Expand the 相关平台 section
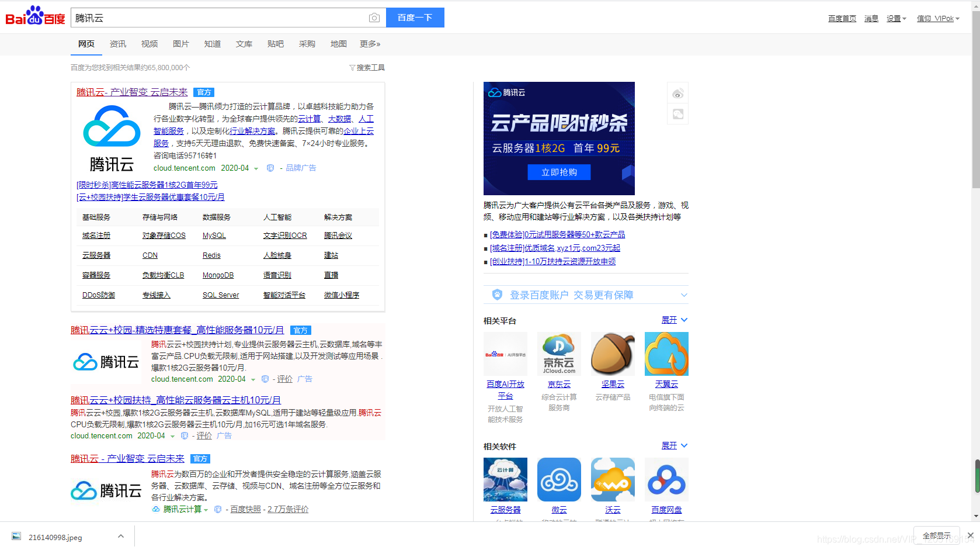 pos(675,320)
